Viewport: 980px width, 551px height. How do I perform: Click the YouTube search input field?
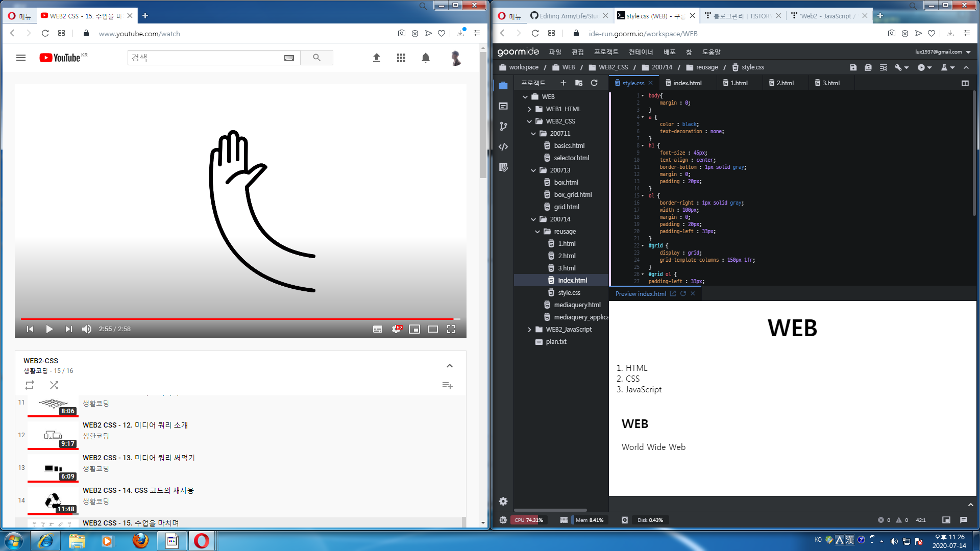point(204,58)
